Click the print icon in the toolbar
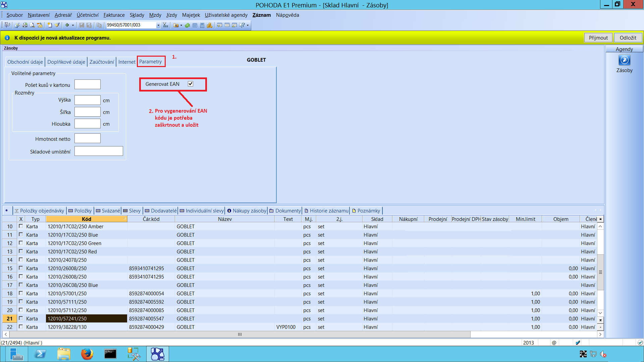Viewport: 644px width, 362px height. click(25, 25)
